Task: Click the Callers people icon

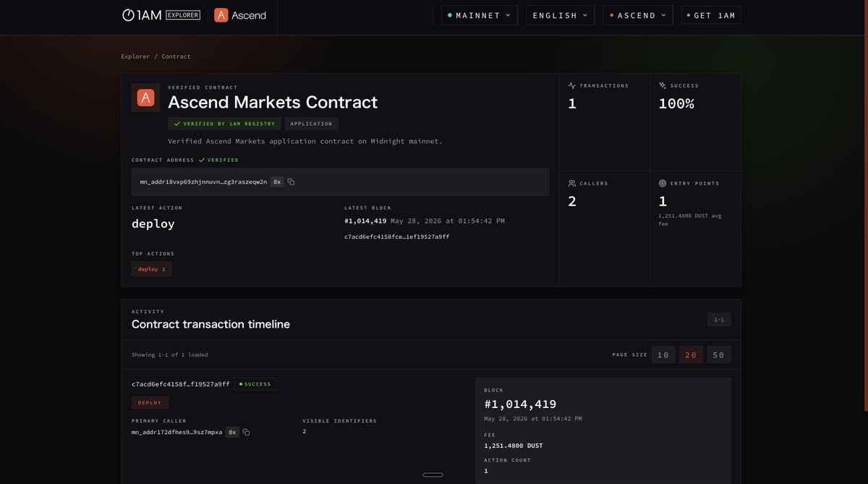Action: point(572,183)
